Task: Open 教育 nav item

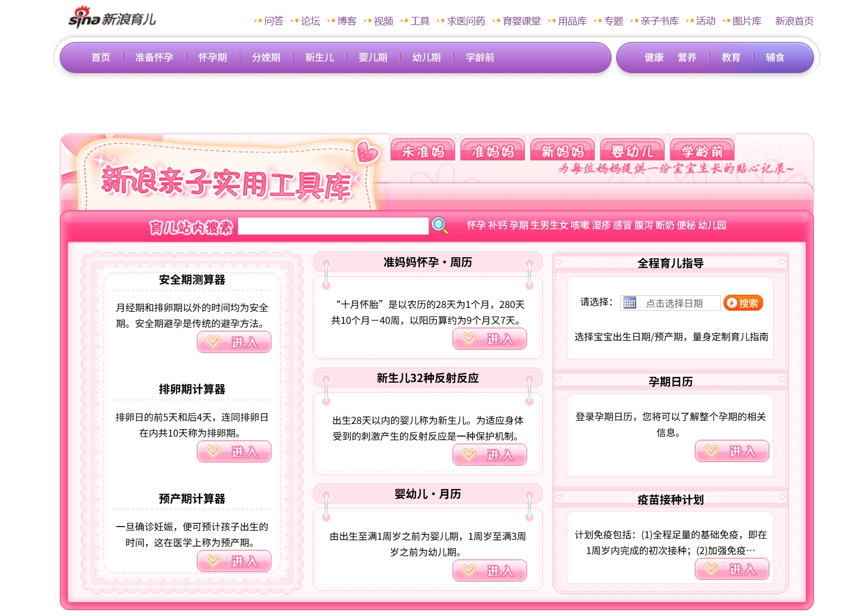Action: pos(731,57)
